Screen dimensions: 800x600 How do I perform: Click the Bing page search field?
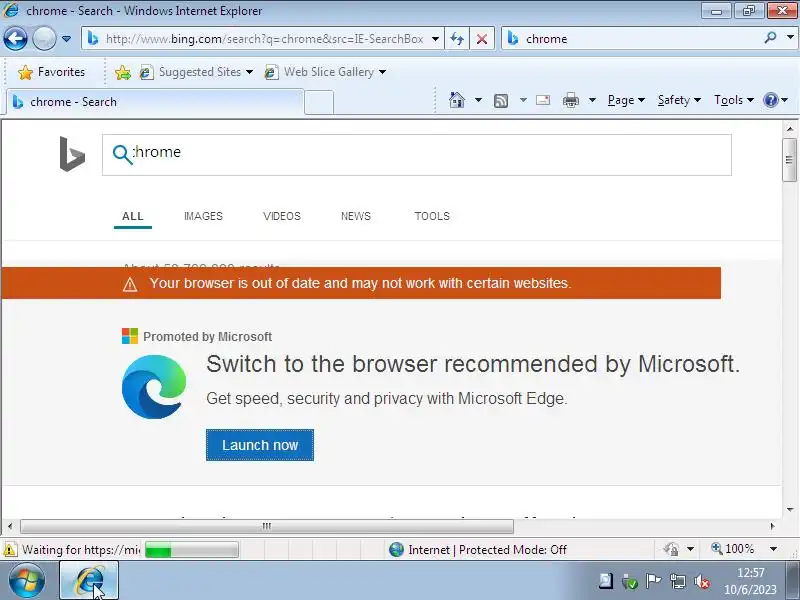[x=416, y=155]
